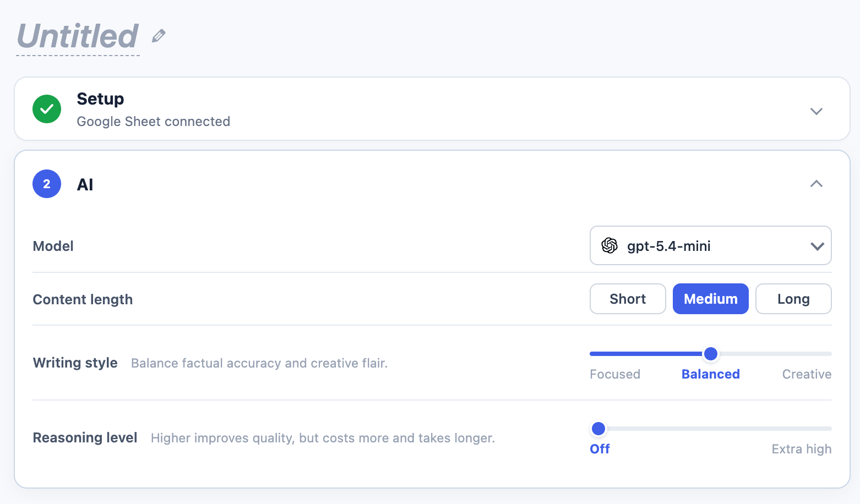The height and width of the screenshot is (504, 860).
Task: Click the pencil edit icon beside Untitled
Action: [159, 36]
